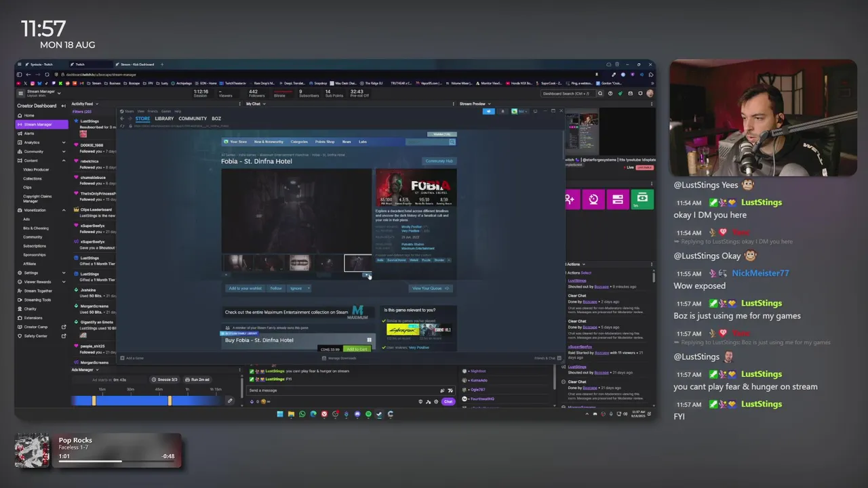
Task: Open the Ignore dropdown arrow on Steam
Action: coord(309,288)
